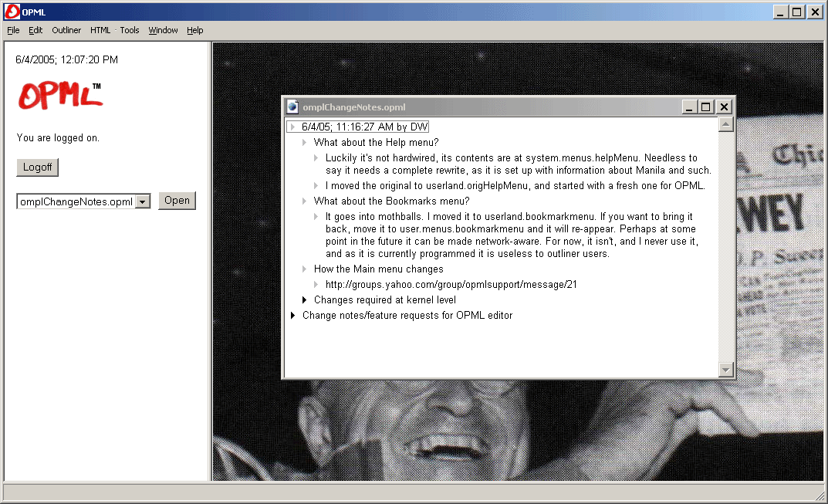
Task: Select the '6/4/05; 11:16:27 AM by DW' headline
Action: pyautogui.click(x=364, y=127)
